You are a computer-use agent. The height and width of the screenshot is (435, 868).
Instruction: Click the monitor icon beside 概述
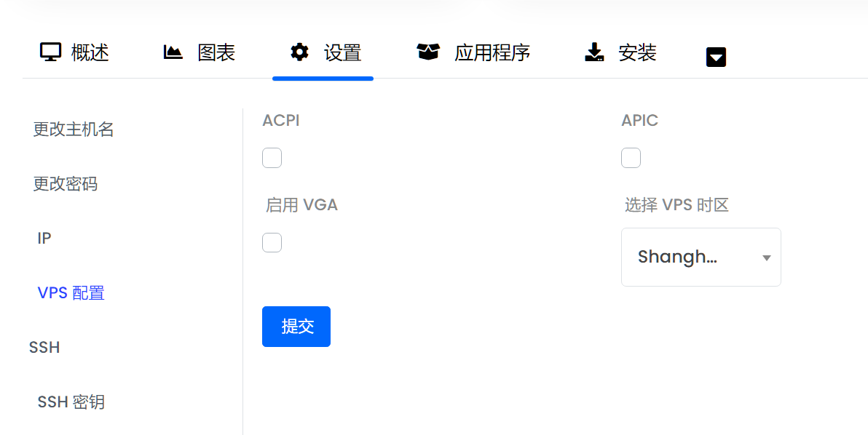[x=50, y=52]
